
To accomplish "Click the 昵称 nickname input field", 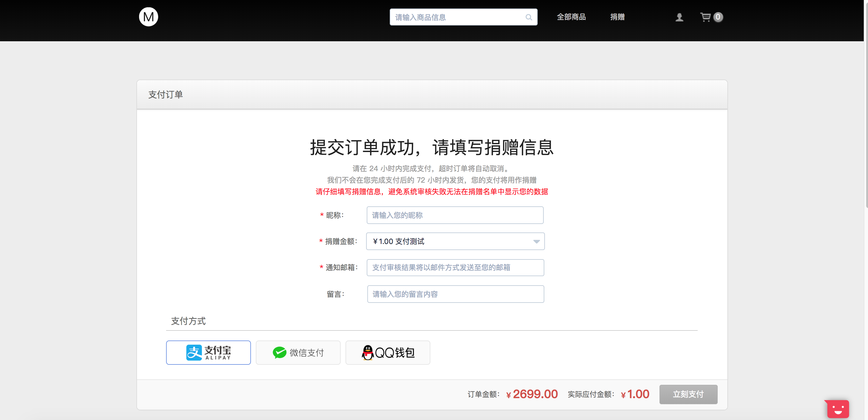I will click(455, 215).
